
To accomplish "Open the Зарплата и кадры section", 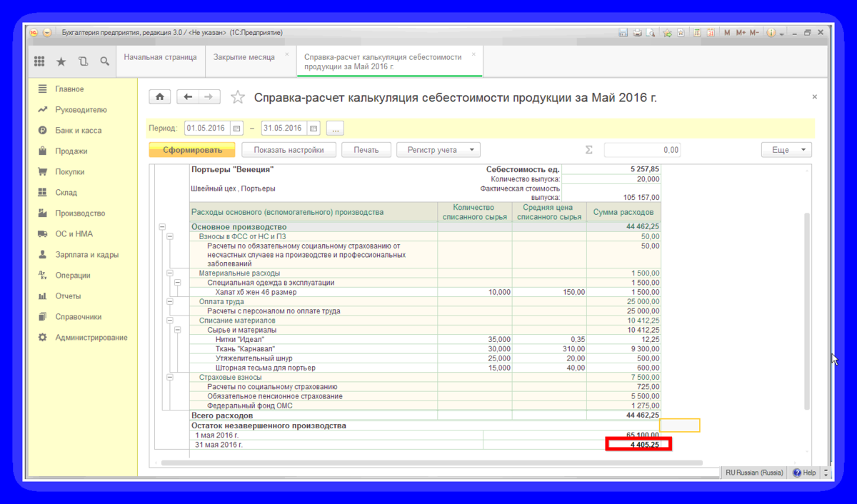I will coord(87,255).
